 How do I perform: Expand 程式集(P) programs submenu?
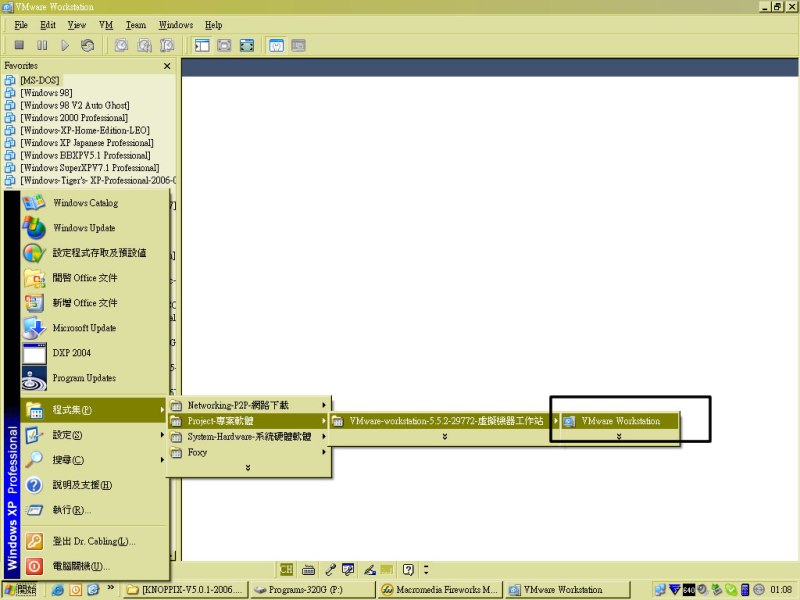(94, 410)
